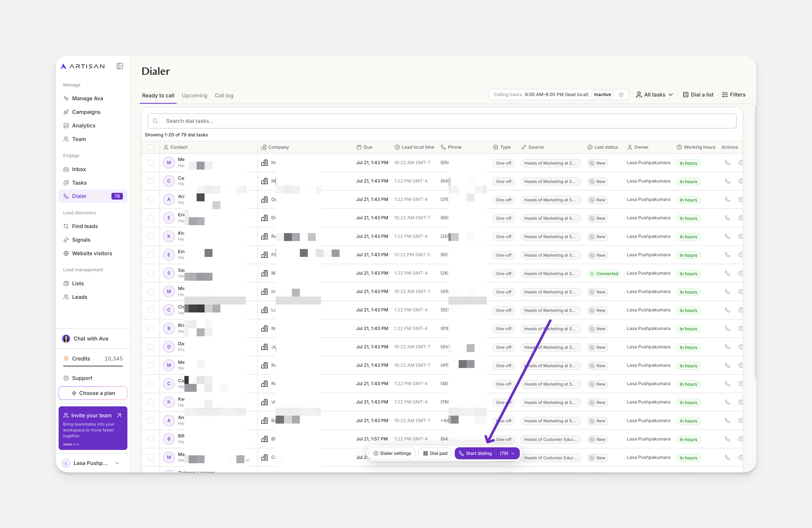Screen dimensions: 812x528
Task: Click the company building icon in the Bill row
Action: coord(264,439)
